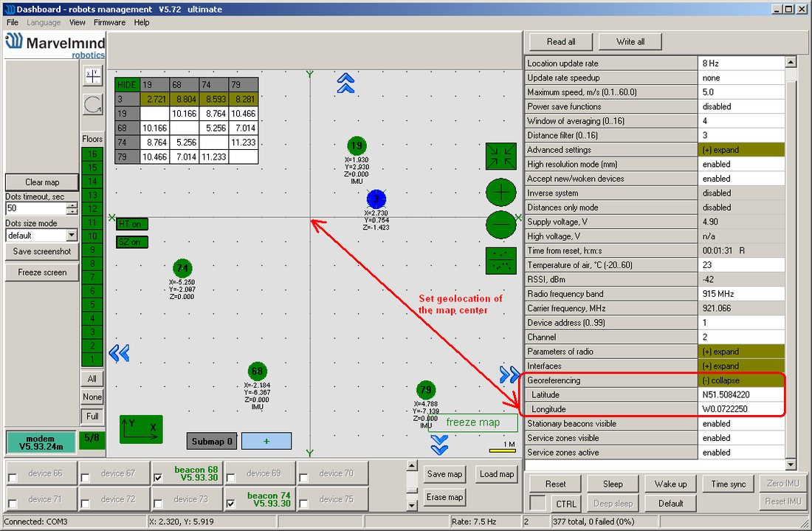Click the settings panel scroll down arrow

click(x=791, y=465)
